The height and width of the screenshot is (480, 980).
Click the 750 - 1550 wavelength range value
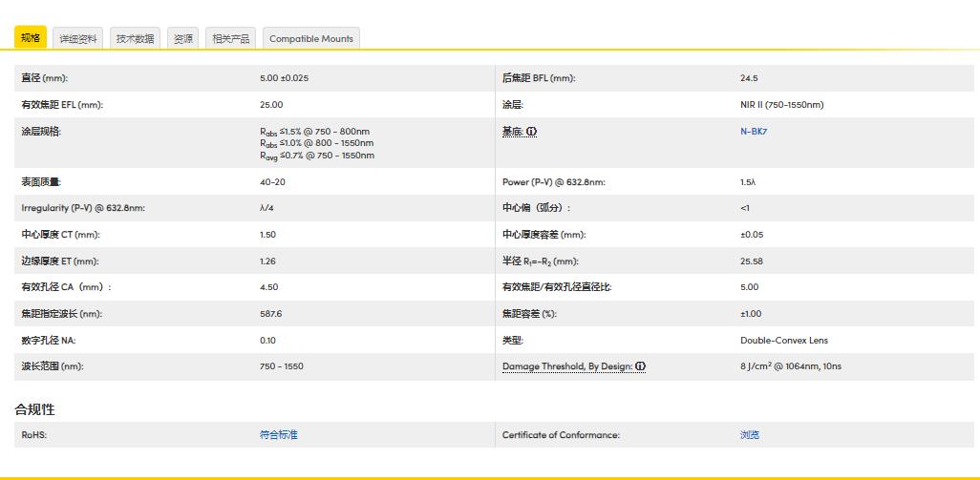point(281,366)
